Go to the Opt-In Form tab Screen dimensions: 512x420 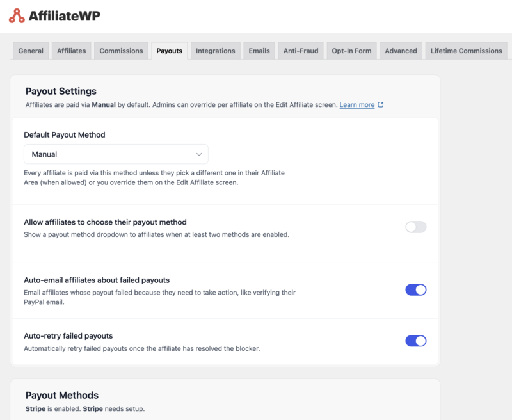(351, 51)
